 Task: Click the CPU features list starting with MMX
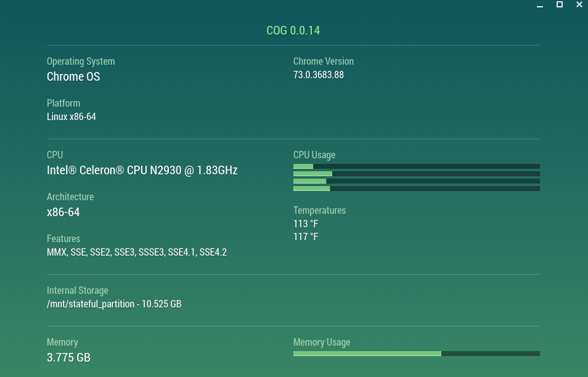(x=137, y=252)
